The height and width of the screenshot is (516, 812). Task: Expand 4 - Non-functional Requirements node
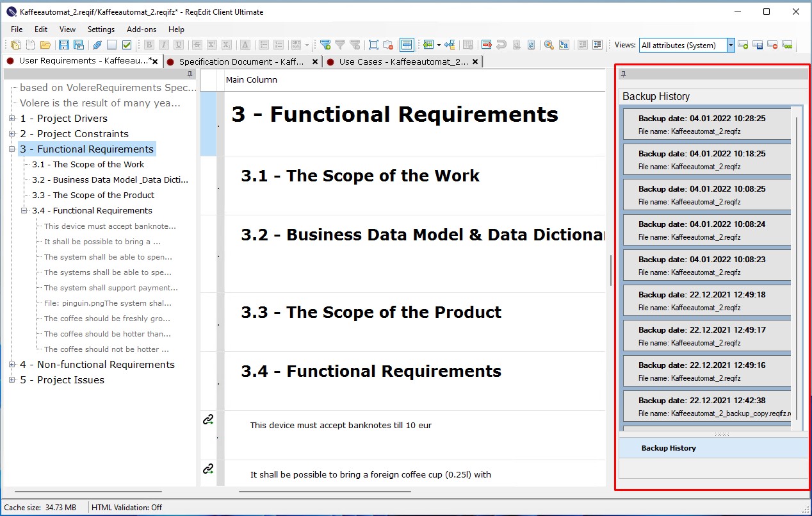click(12, 365)
